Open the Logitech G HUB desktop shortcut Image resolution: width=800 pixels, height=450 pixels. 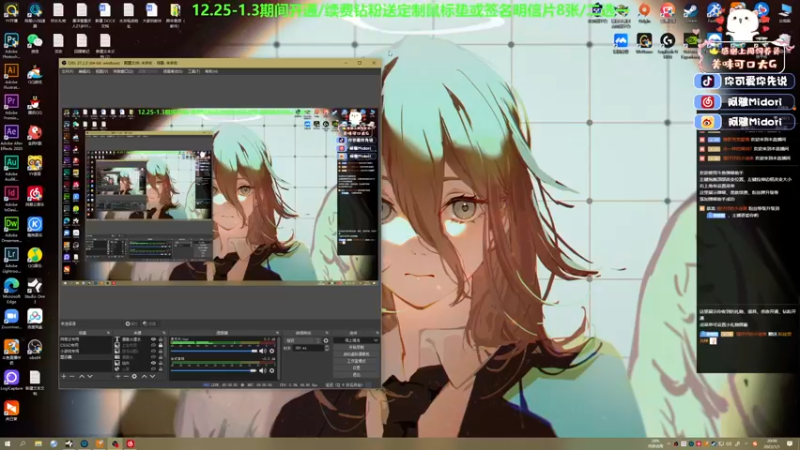point(668,44)
